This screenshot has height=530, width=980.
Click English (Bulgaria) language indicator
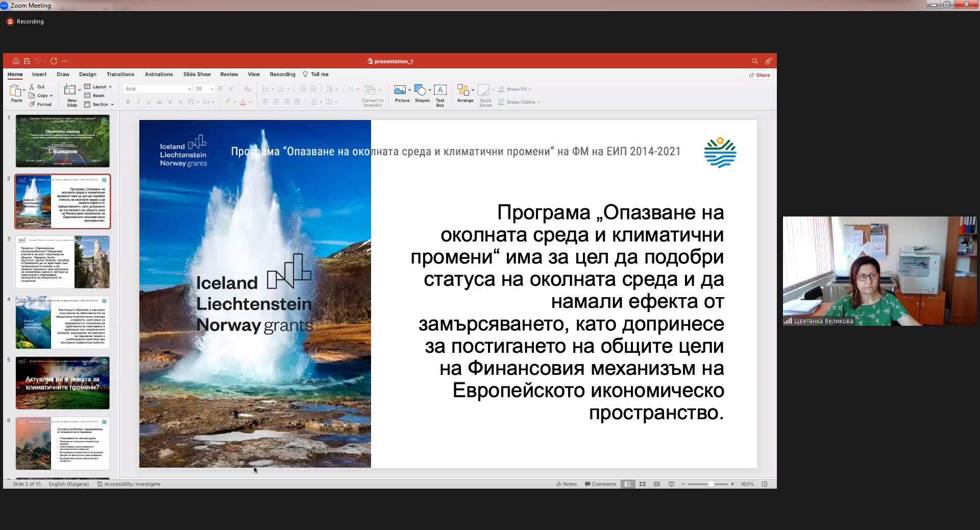(69, 484)
